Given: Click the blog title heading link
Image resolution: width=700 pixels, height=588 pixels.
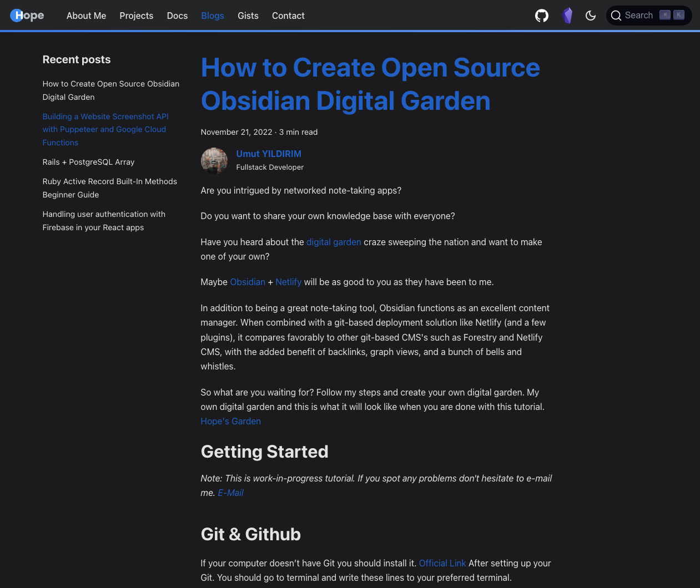Looking at the screenshot, I should pyautogui.click(x=370, y=84).
